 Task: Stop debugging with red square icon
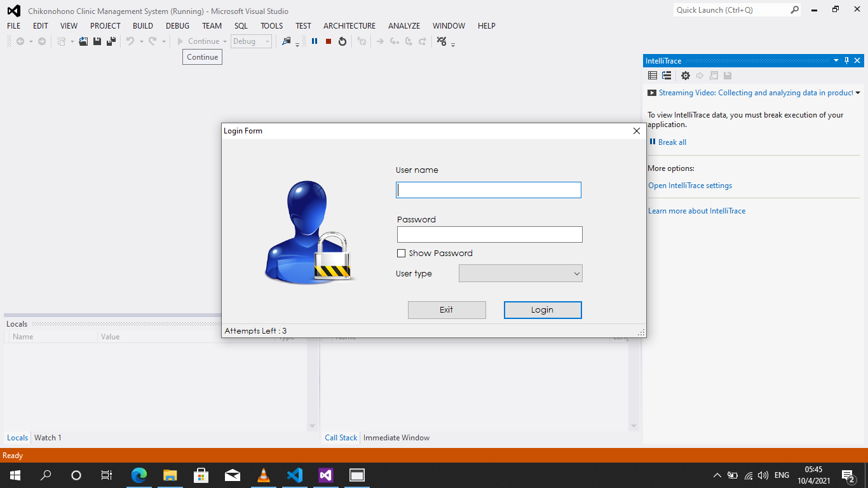click(329, 41)
